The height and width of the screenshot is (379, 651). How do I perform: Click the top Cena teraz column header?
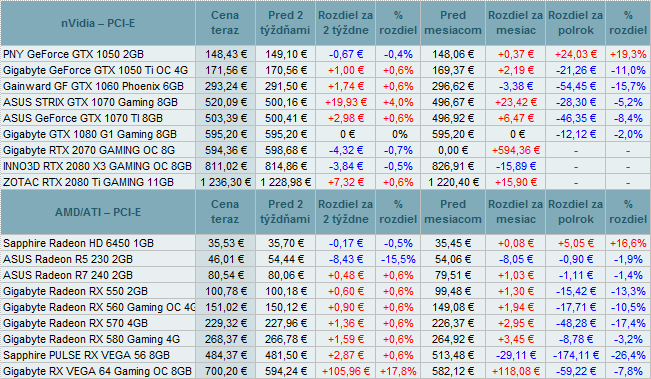coord(225,23)
